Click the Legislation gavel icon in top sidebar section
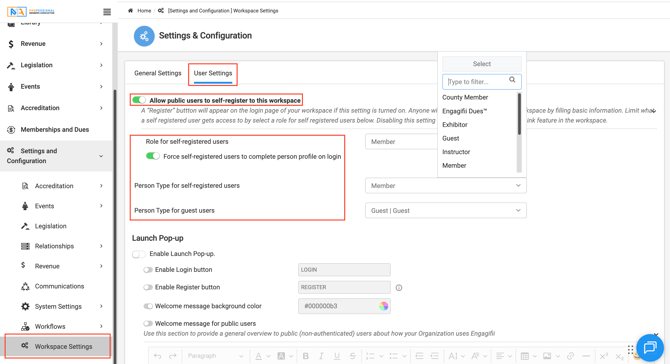Screen dimensions: 670x364 pyautogui.click(x=11, y=65)
